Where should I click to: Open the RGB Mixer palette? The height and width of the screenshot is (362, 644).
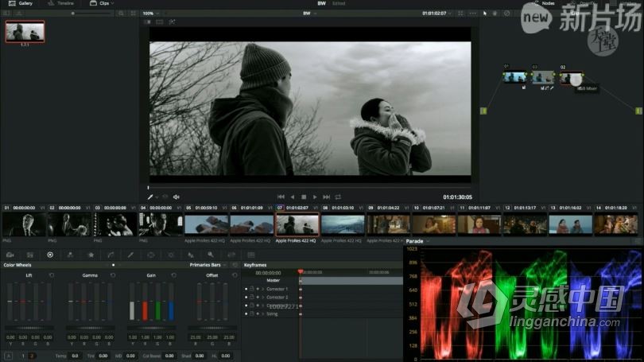(70, 255)
